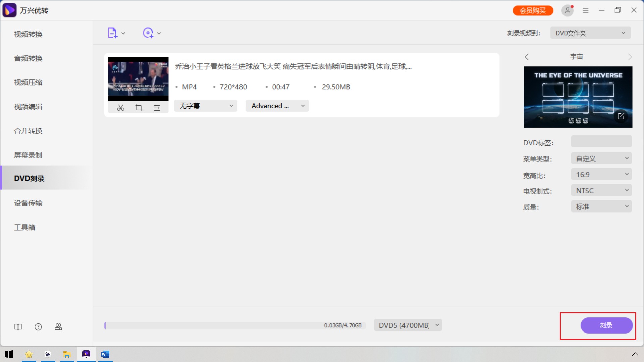Click the load DVD disc icon
This screenshot has height=362, width=644.
tap(148, 33)
